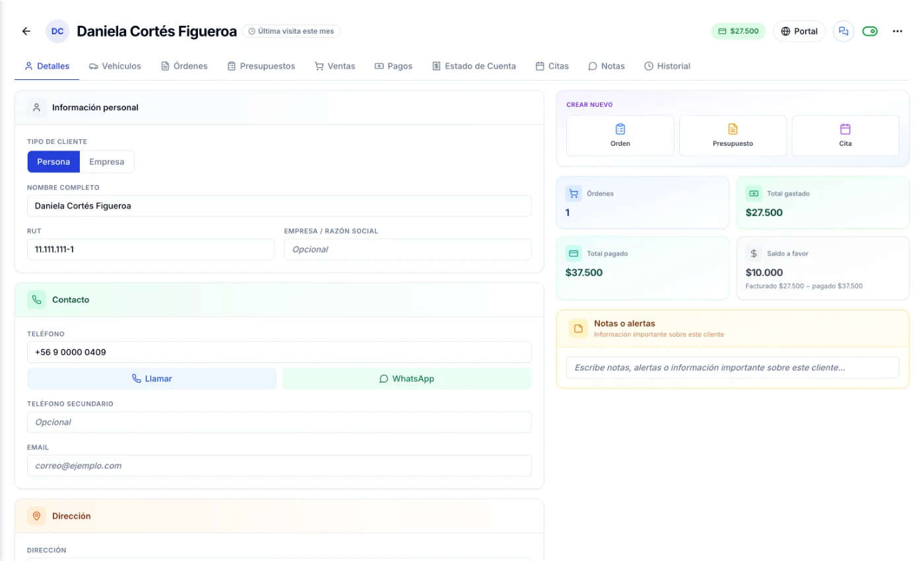Click the Total gastado card
Image resolution: width=924 pixels, height=561 pixels.
click(x=823, y=203)
